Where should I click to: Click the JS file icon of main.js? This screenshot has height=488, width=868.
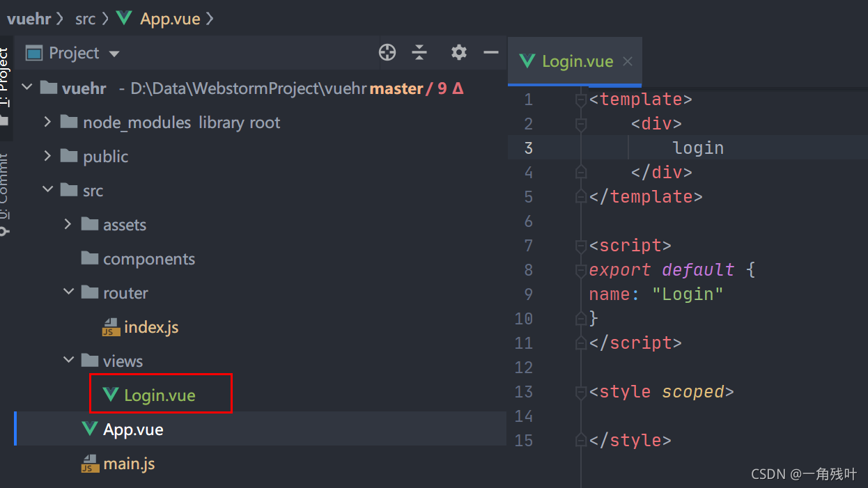(90, 464)
